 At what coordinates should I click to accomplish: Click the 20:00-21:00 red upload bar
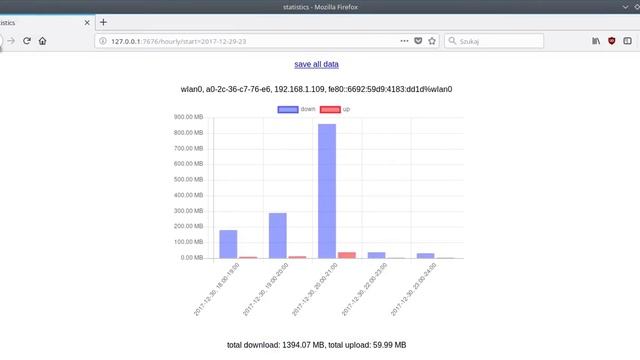coord(347,255)
